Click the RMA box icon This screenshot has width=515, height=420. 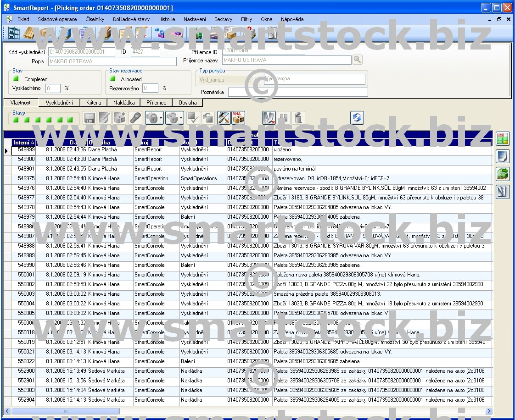(x=238, y=118)
